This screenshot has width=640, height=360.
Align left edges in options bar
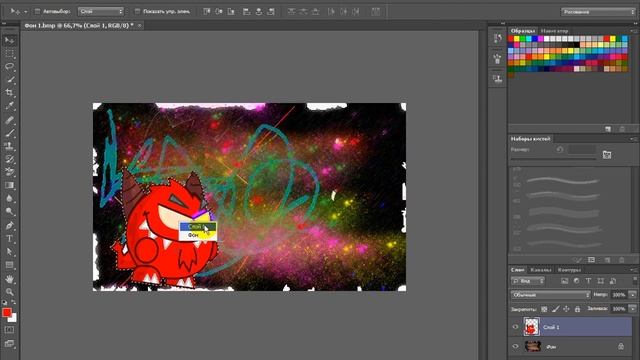pos(247,12)
